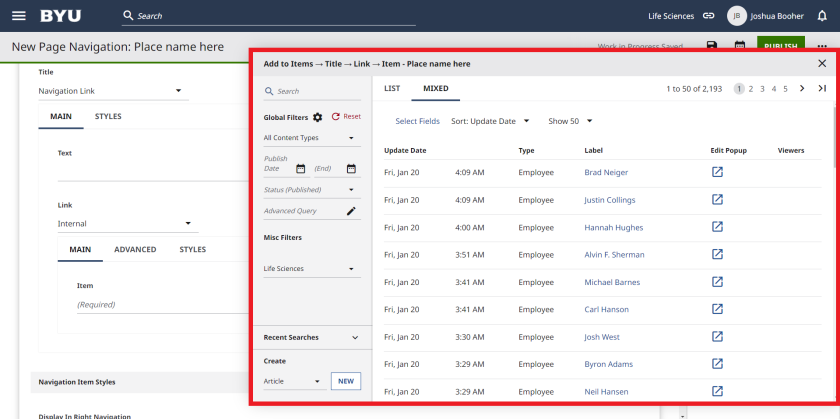Open Justin Collings employee link
The width and height of the screenshot is (840, 419).
609,200
